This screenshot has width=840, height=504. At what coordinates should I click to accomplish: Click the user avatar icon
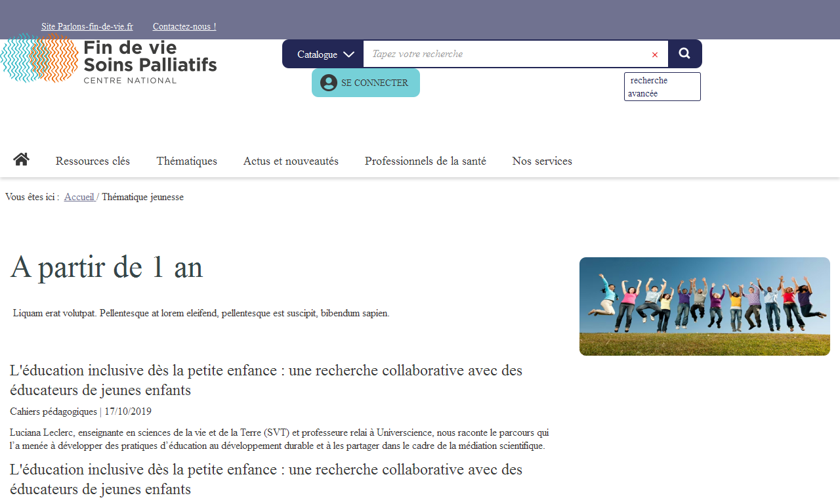[328, 83]
